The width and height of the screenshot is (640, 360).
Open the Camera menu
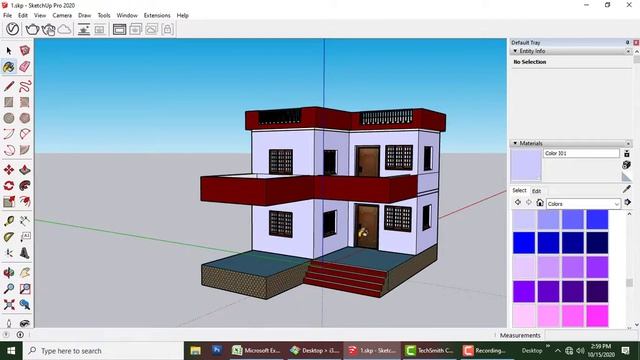(62, 15)
